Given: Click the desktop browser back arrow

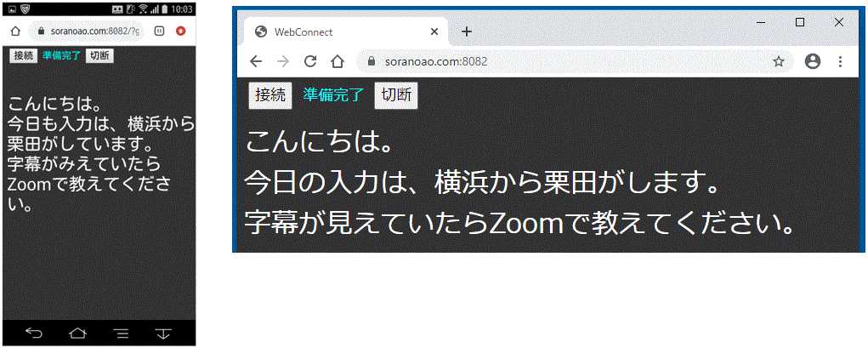Looking at the screenshot, I should [256, 61].
